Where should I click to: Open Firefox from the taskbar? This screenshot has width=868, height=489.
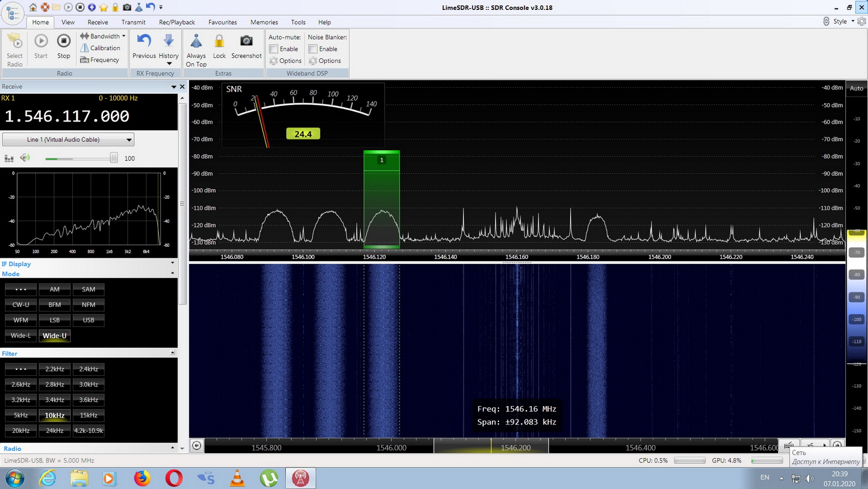[142, 478]
